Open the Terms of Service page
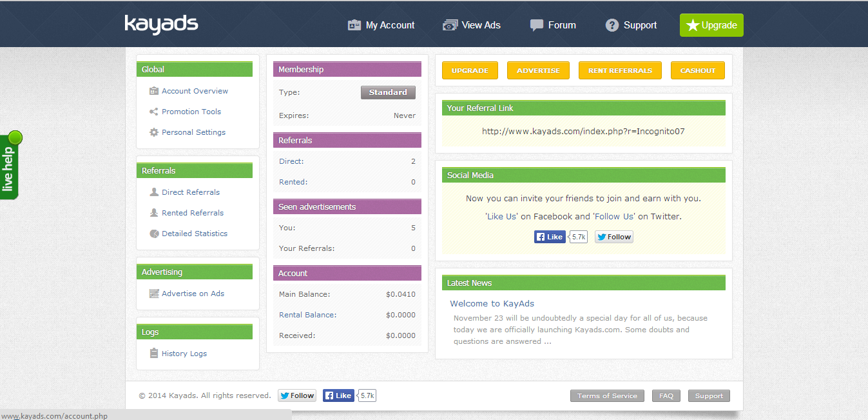Image resolution: width=868 pixels, height=420 pixels. pyautogui.click(x=607, y=395)
